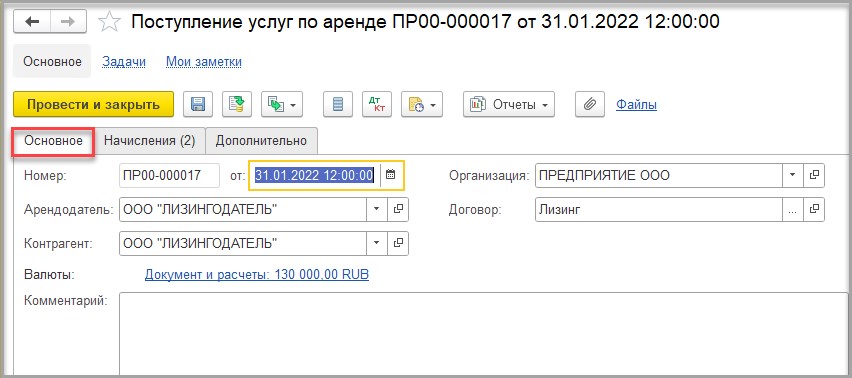Click the back navigation arrow
The width and height of the screenshot is (852, 378).
pos(32,22)
